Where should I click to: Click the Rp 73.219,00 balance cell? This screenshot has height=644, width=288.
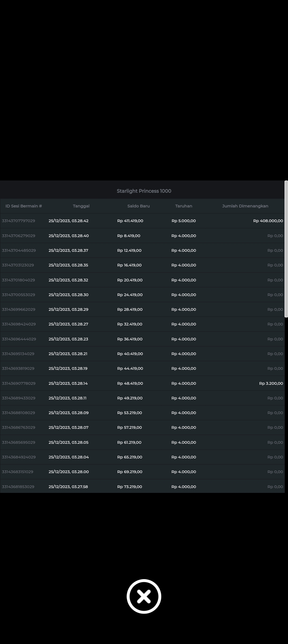click(130, 486)
